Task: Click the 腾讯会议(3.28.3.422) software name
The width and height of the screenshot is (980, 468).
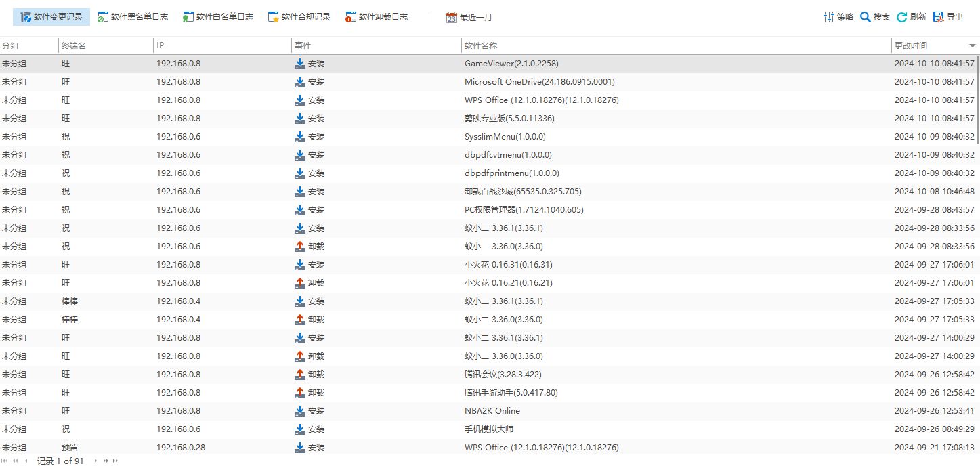Action: [x=503, y=375]
